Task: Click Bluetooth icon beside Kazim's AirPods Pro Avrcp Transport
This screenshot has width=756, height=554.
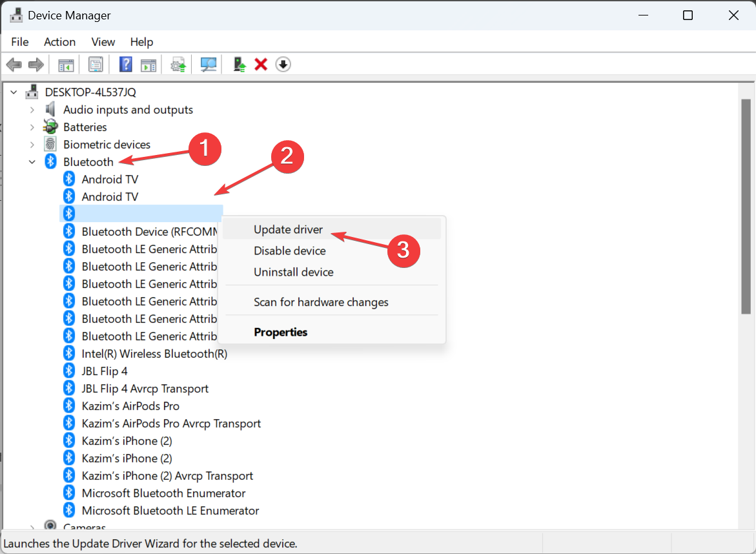Action: 69,423
